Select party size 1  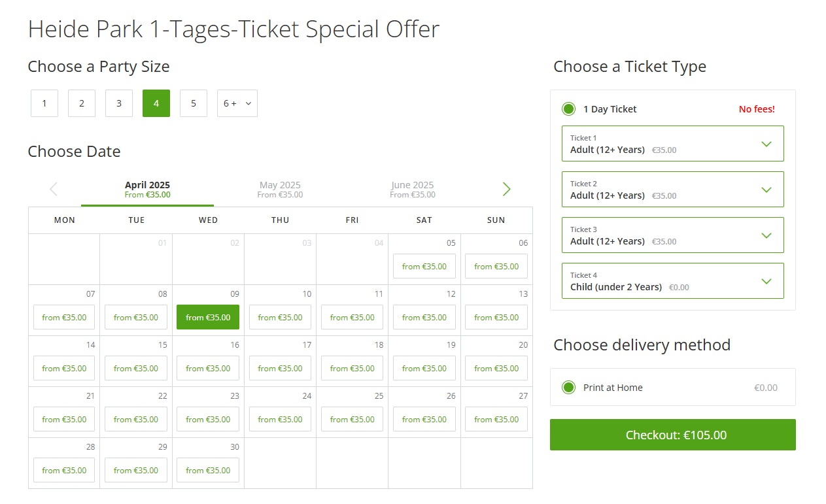pos(44,103)
